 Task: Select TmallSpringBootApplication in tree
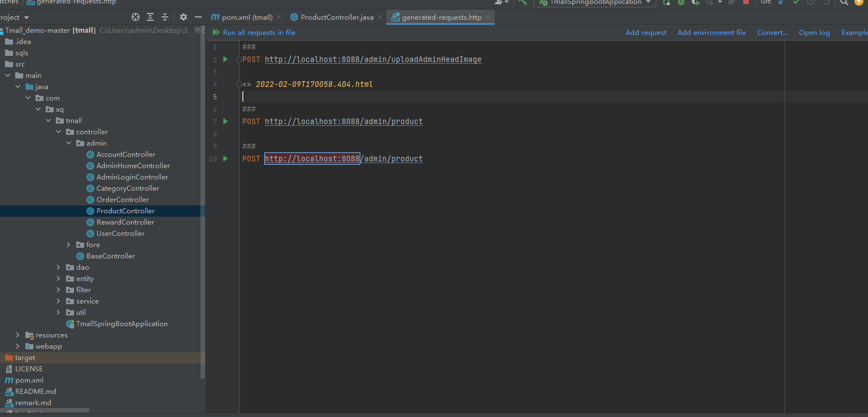tap(121, 324)
